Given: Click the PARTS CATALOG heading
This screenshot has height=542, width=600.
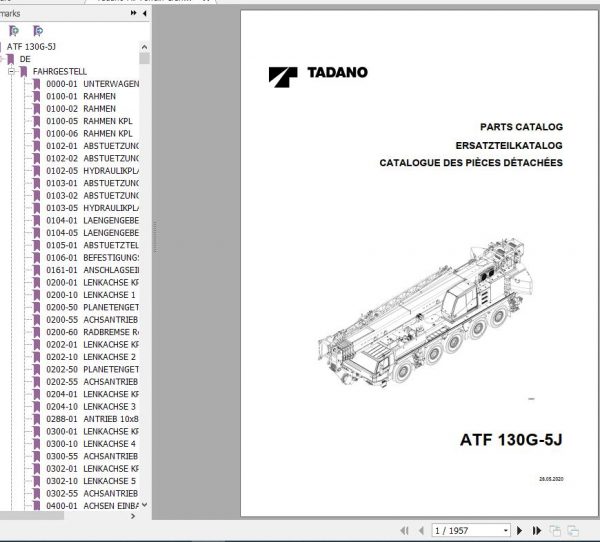Looking at the screenshot, I should point(521,127).
